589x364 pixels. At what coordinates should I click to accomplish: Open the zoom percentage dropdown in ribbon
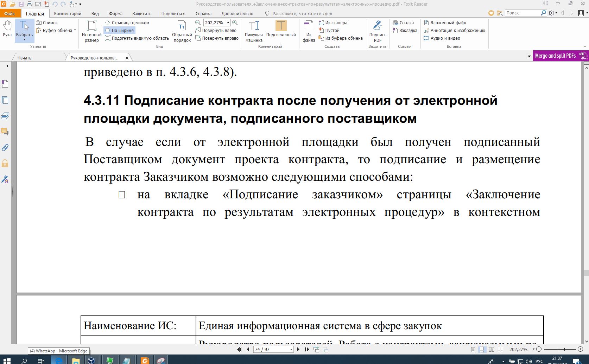click(228, 23)
